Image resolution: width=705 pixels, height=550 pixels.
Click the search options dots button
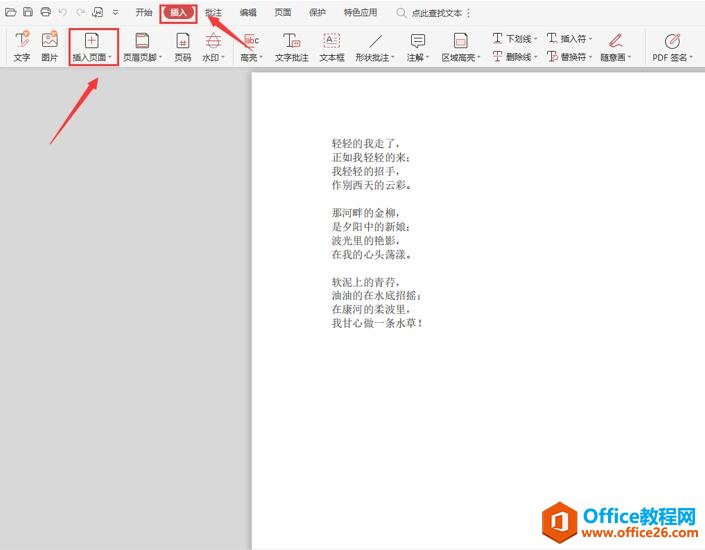[x=469, y=13]
